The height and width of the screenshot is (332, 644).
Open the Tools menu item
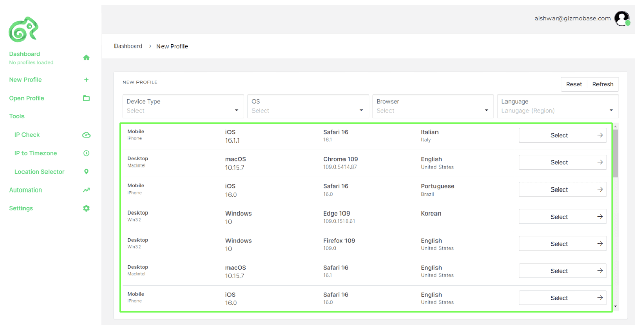click(x=17, y=116)
